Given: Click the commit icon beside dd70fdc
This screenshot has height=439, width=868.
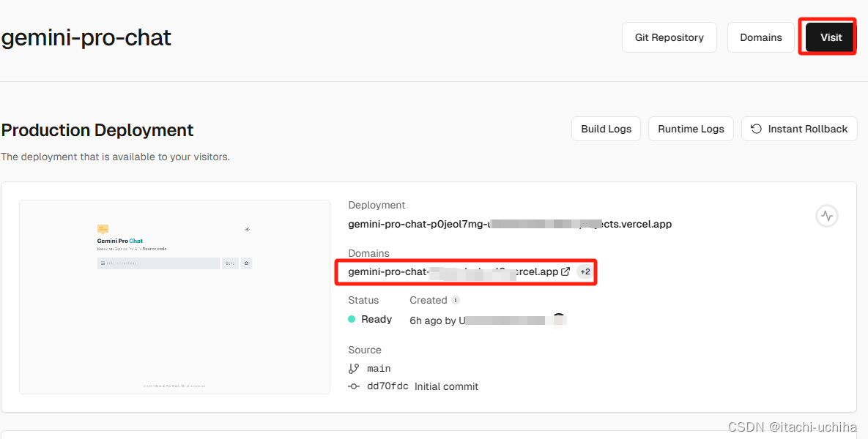Looking at the screenshot, I should (x=354, y=386).
